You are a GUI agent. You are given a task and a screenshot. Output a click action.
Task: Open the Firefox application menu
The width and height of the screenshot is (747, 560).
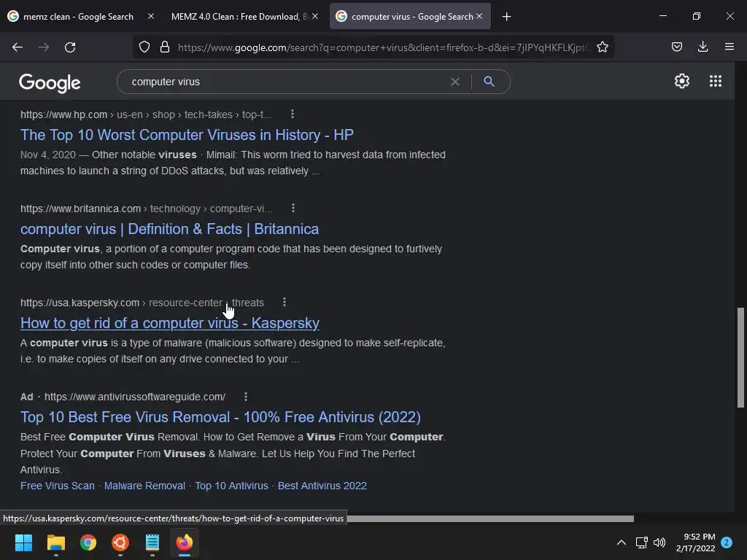[x=729, y=47]
